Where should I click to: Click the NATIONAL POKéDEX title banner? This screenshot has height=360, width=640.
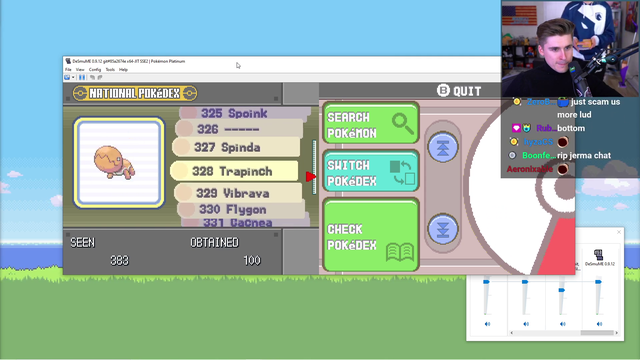point(135,93)
